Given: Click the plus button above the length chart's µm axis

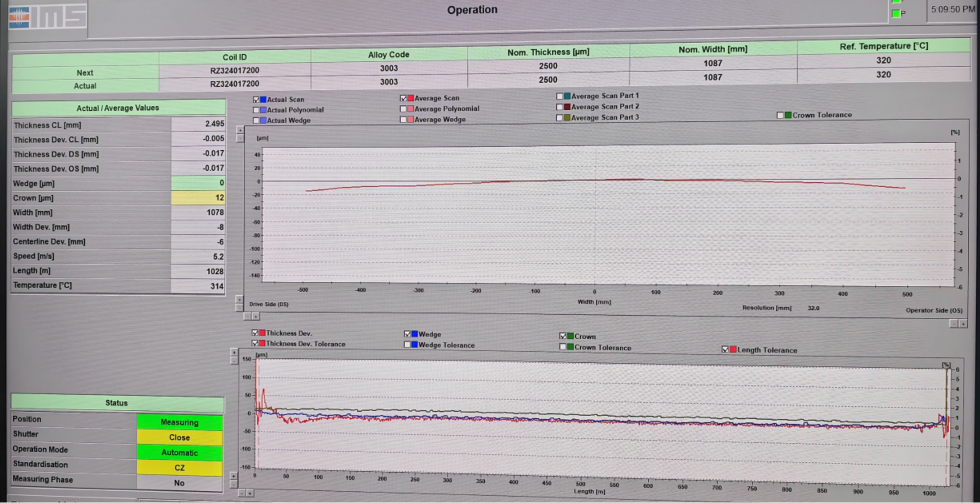Looking at the screenshot, I should pyautogui.click(x=234, y=352).
